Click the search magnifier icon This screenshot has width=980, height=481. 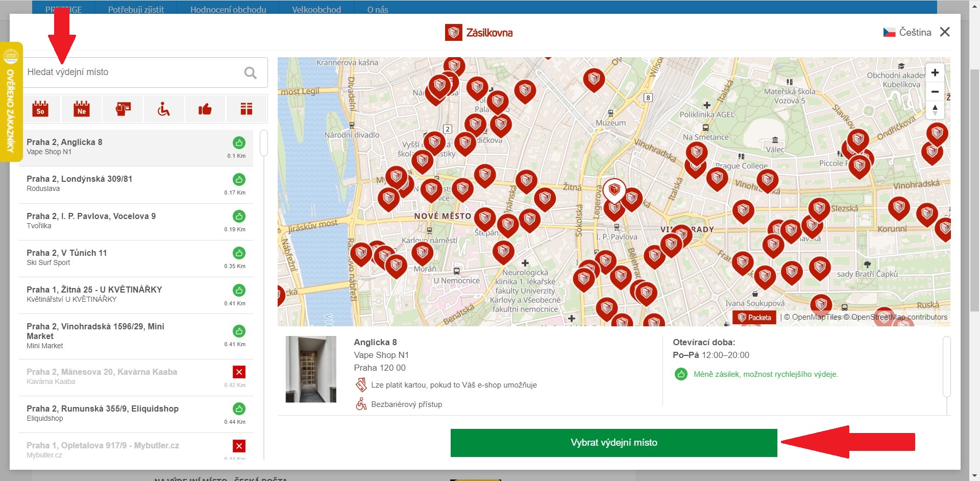[x=250, y=73]
